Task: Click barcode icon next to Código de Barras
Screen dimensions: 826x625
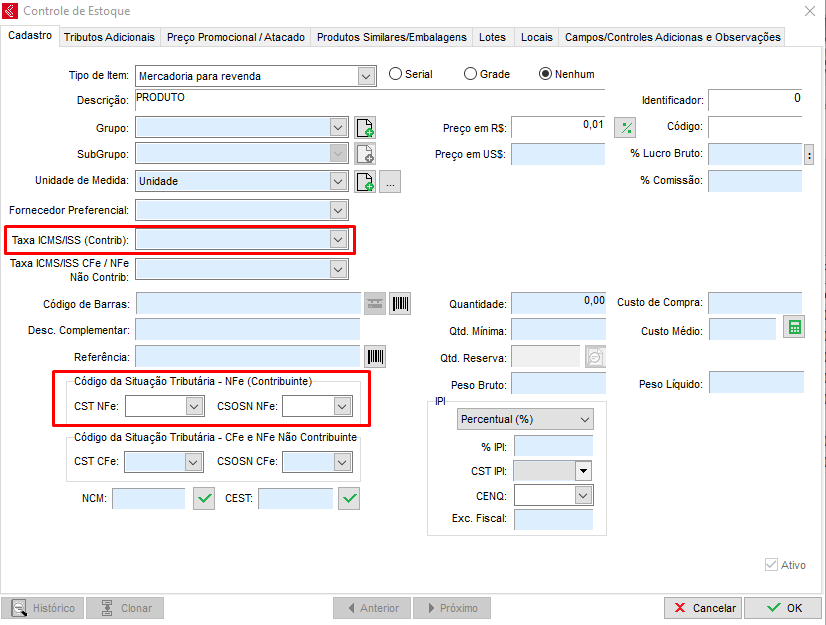Action: tap(400, 304)
